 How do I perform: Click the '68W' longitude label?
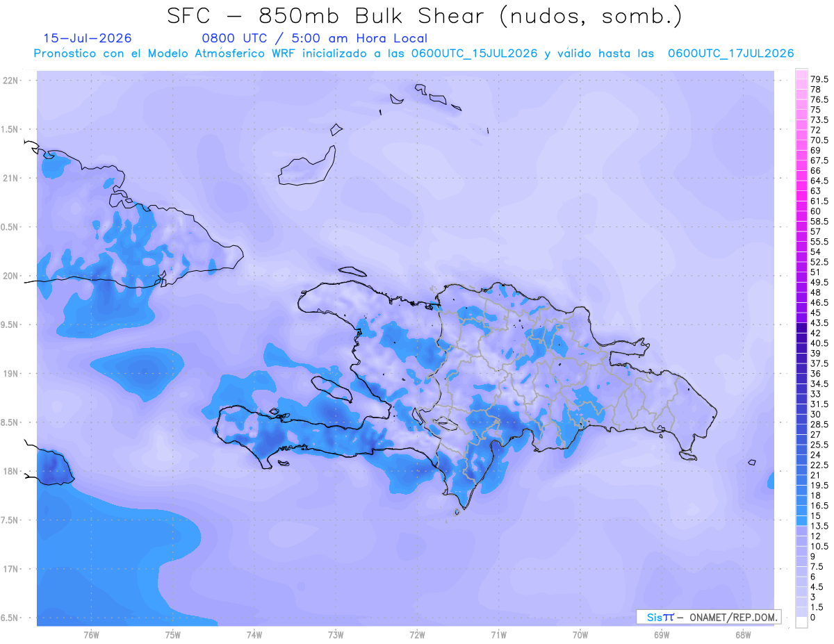(743, 635)
